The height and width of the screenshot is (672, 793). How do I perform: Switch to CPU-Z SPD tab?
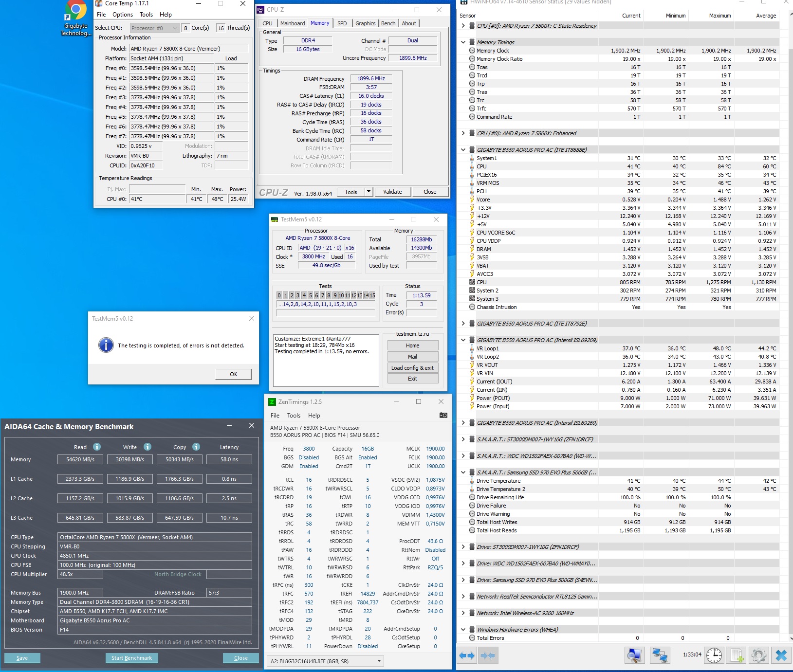342,23
